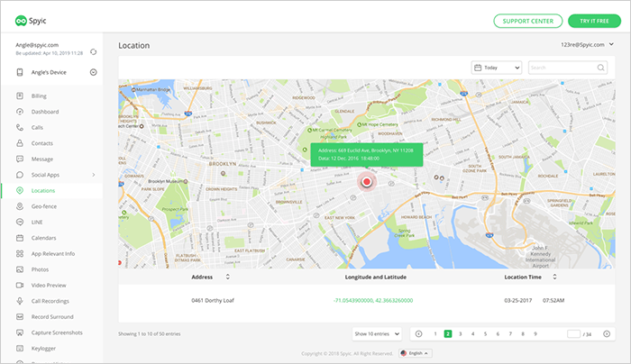Screen dimensions: 631x364
Task: Click the Locations pin icon
Action: pyautogui.click(x=20, y=191)
